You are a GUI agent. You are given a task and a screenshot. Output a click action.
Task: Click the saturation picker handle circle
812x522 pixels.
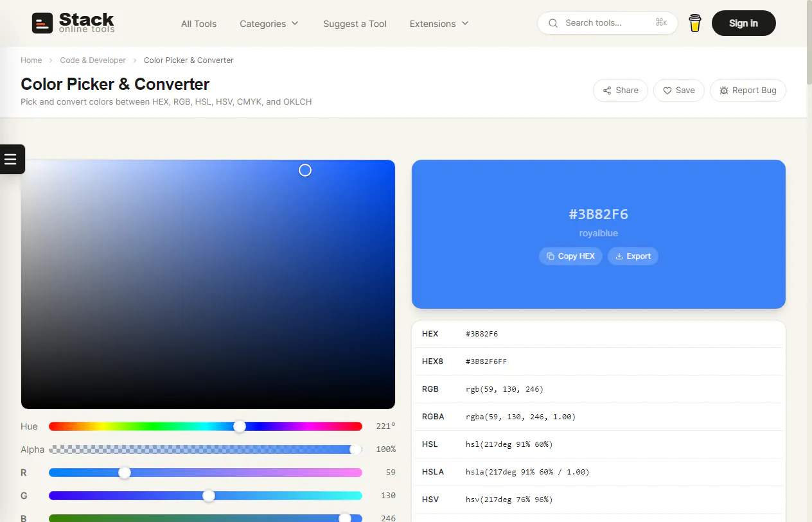(x=305, y=170)
